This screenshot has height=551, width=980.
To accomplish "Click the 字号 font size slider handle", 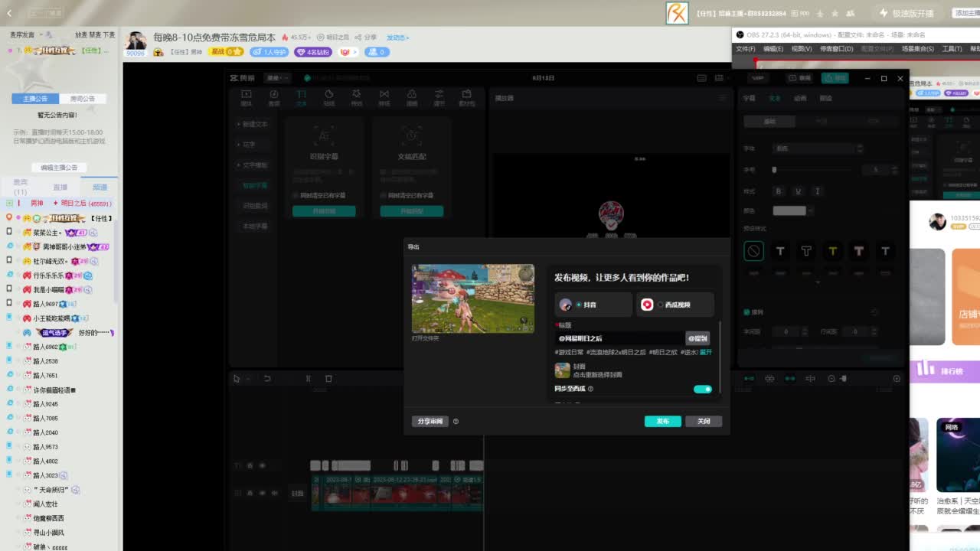I will click(774, 170).
